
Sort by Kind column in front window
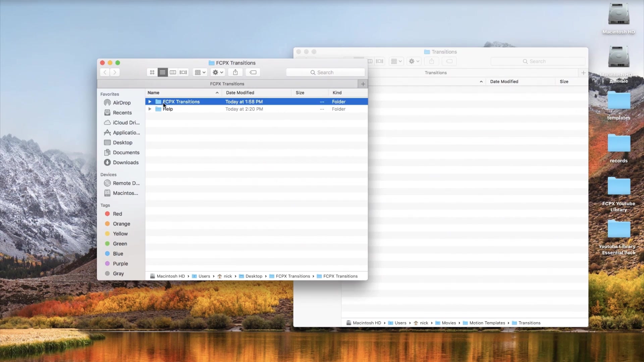point(348,93)
